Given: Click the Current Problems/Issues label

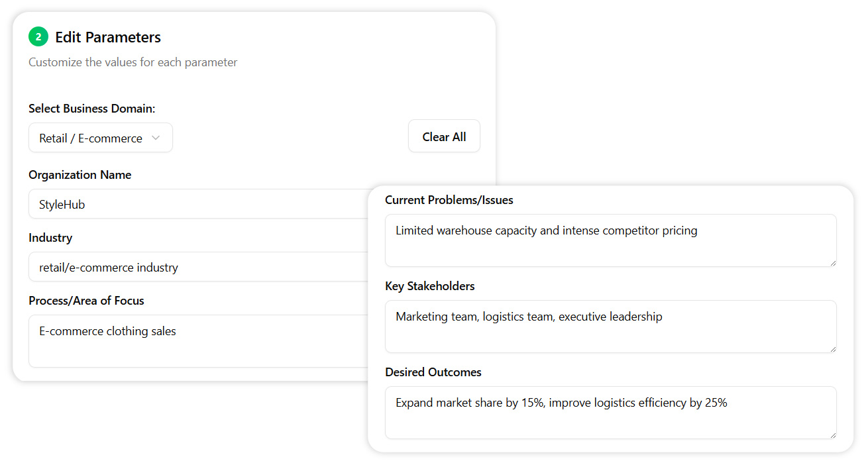Looking at the screenshot, I should coord(449,200).
